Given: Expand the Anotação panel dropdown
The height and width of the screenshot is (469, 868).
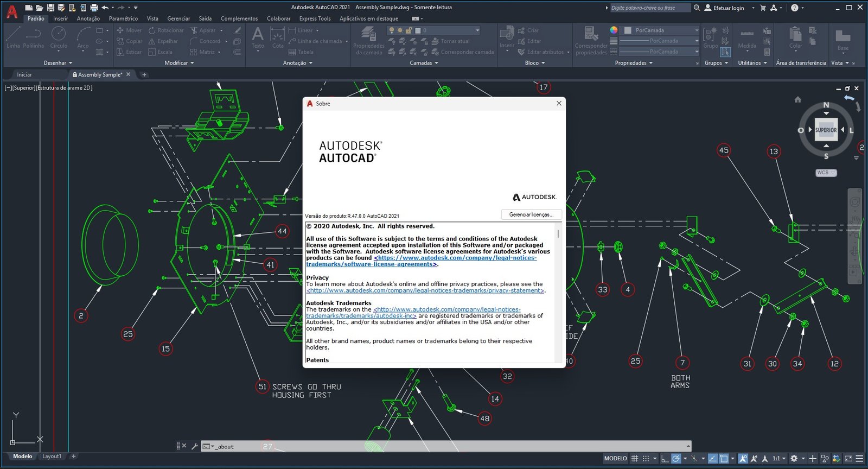Looking at the screenshot, I should click(298, 63).
